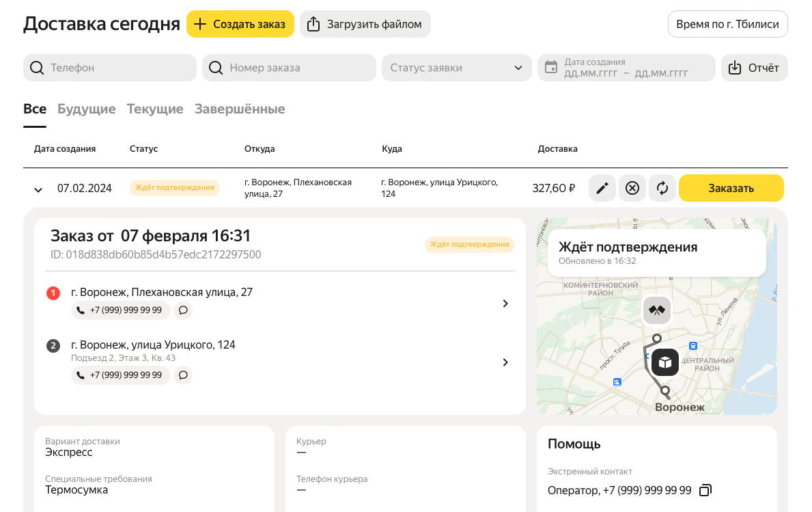812x512 pixels.
Task: Open chat bubble for Плехановская улица contact
Action: [183, 310]
